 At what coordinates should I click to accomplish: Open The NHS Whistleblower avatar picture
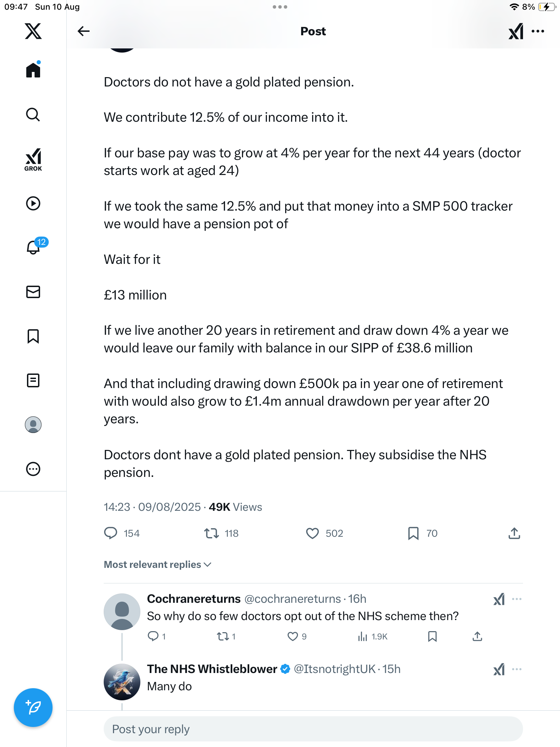click(122, 682)
